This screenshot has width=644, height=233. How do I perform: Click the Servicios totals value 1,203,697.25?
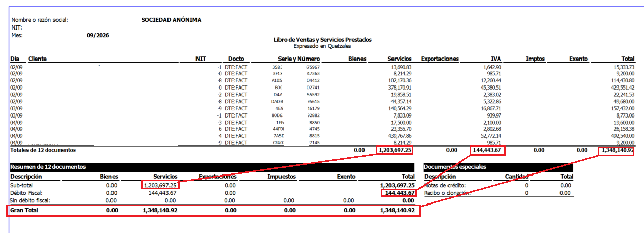pyautogui.click(x=395, y=150)
